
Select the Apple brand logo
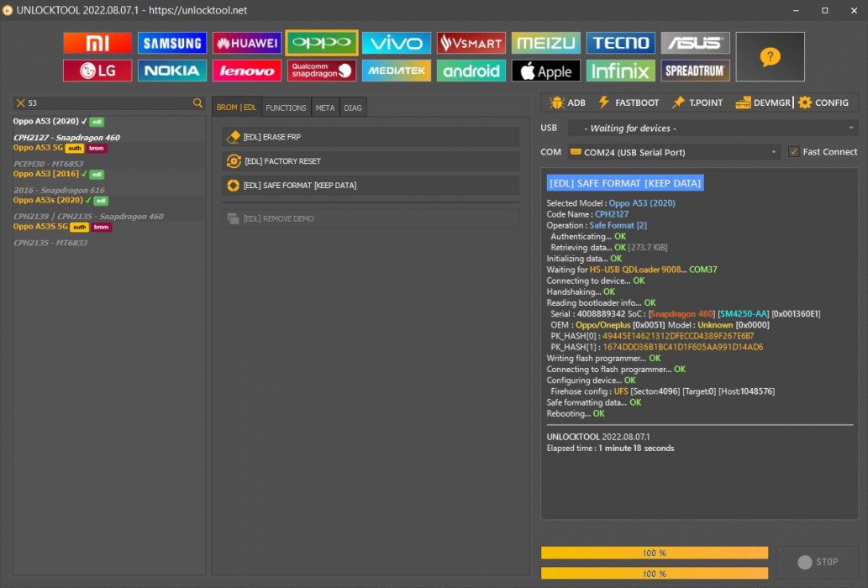[546, 71]
